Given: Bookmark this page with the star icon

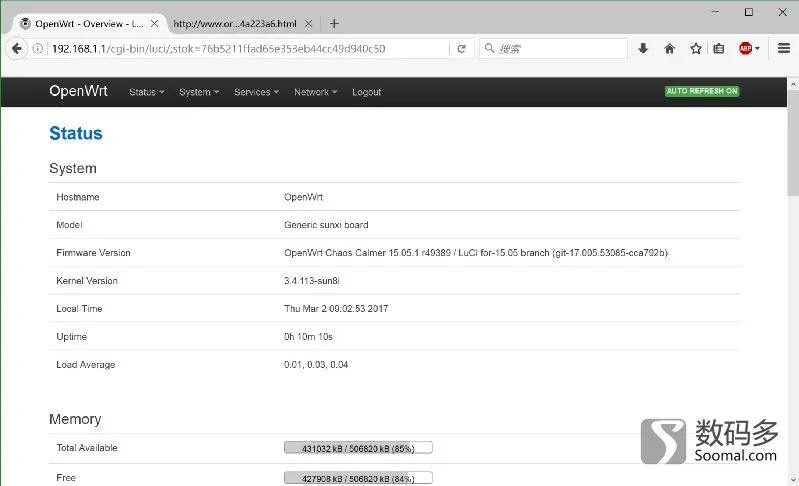Looking at the screenshot, I should pyautogui.click(x=696, y=48).
